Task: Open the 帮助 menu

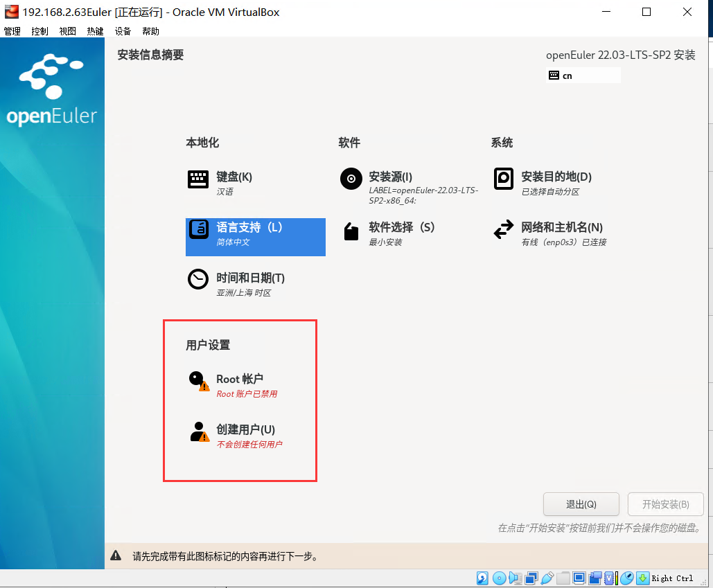Action: pos(150,31)
